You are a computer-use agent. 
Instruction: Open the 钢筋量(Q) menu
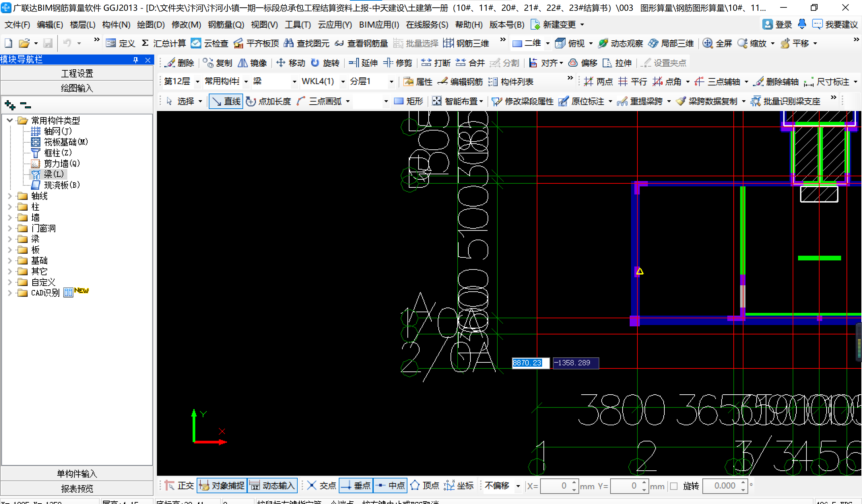coord(226,25)
